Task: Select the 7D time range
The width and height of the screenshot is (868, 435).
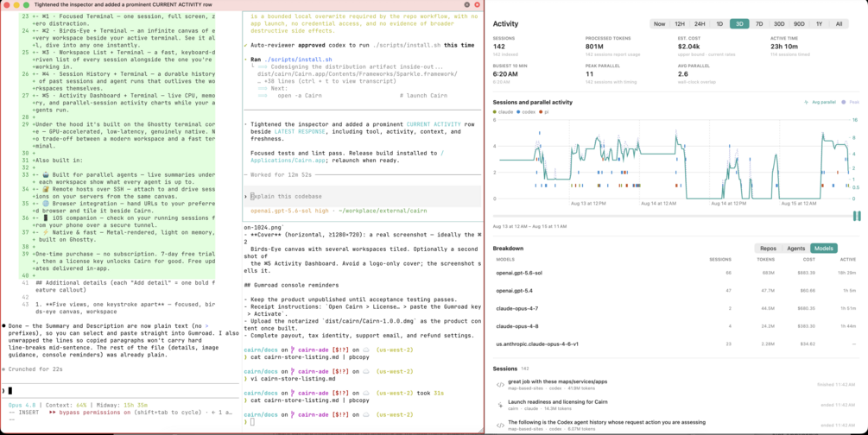Action: click(759, 24)
